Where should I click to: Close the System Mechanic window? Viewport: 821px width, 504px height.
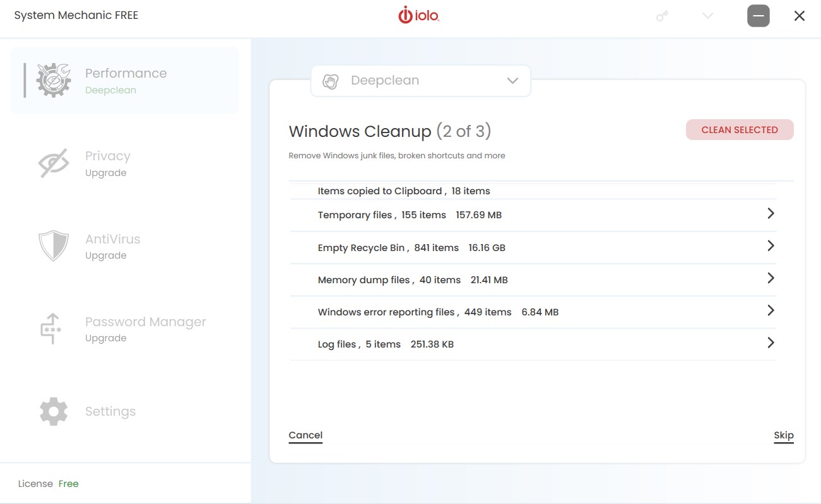point(800,16)
